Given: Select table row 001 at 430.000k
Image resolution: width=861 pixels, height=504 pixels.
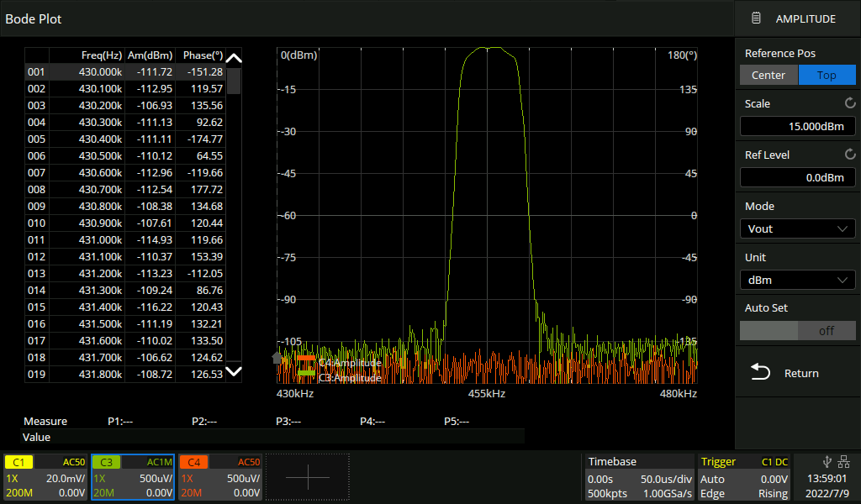Looking at the screenshot, I should point(125,72).
